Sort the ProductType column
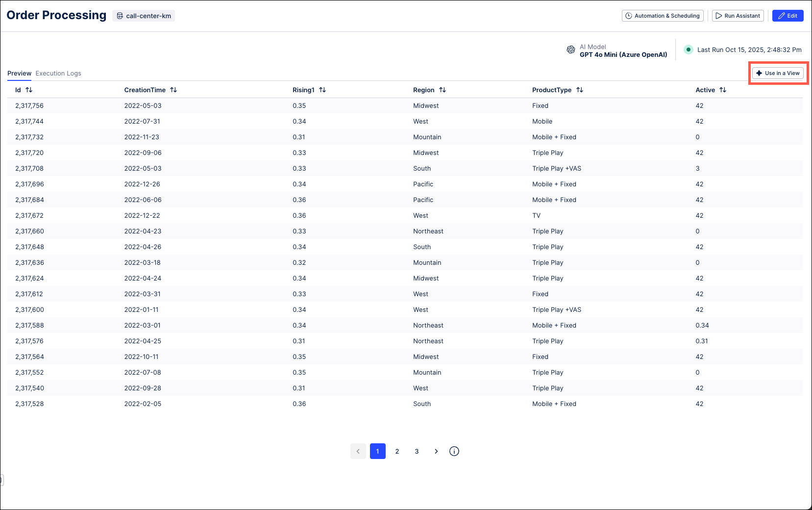Image resolution: width=812 pixels, height=510 pixels. point(580,90)
